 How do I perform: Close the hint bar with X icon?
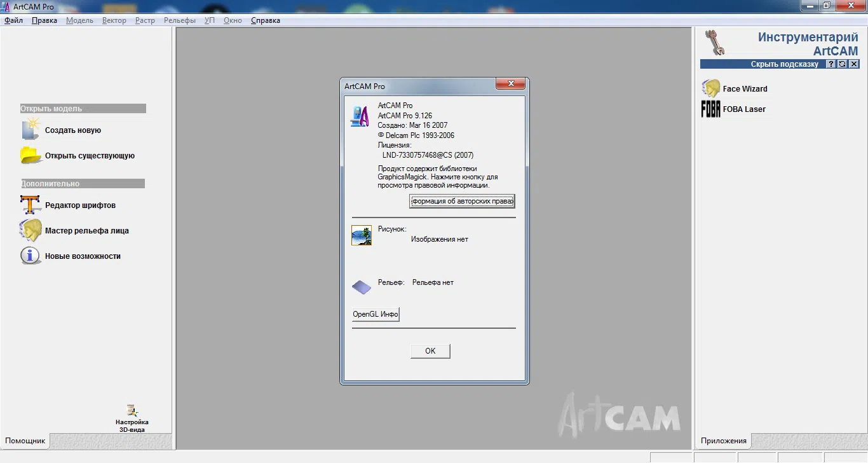click(853, 64)
